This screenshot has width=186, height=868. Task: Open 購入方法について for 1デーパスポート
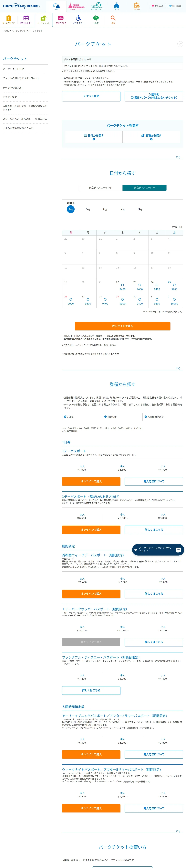click(x=154, y=481)
